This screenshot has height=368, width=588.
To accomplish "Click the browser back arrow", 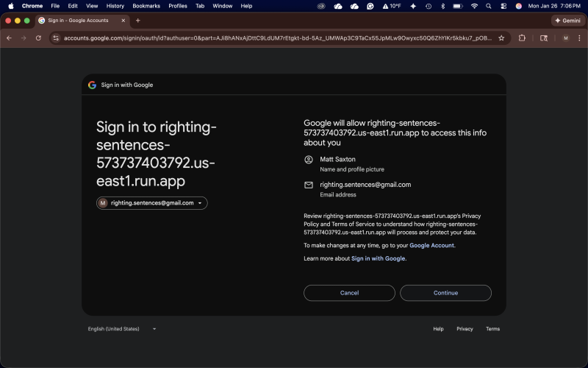I will point(9,38).
